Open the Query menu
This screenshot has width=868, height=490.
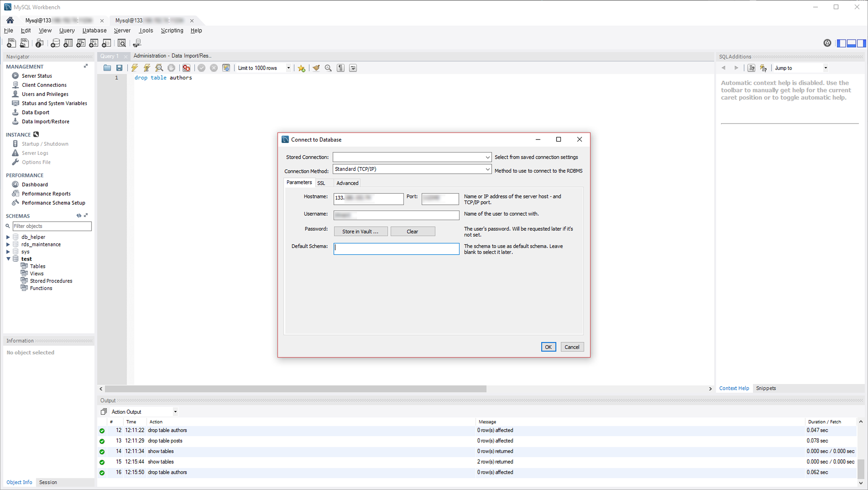[67, 30]
